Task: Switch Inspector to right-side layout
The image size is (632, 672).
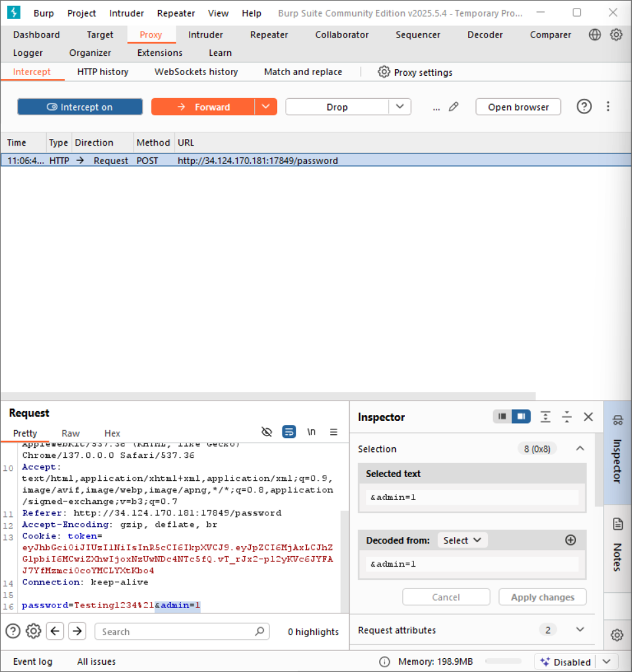Action: pyautogui.click(x=521, y=416)
